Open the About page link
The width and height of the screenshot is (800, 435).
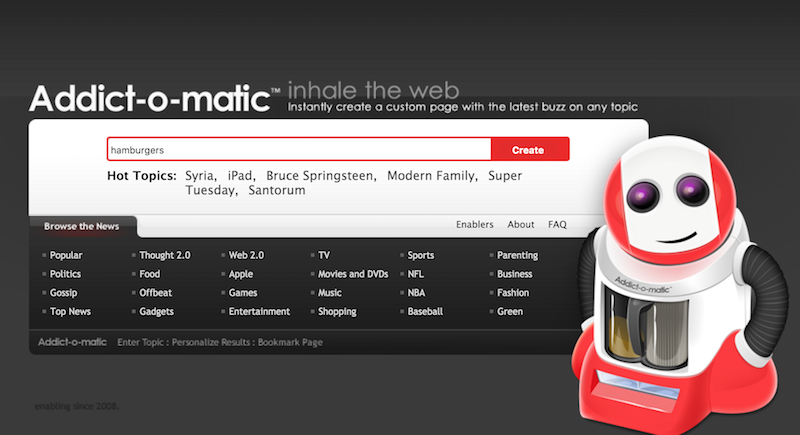click(x=521, y=225)
